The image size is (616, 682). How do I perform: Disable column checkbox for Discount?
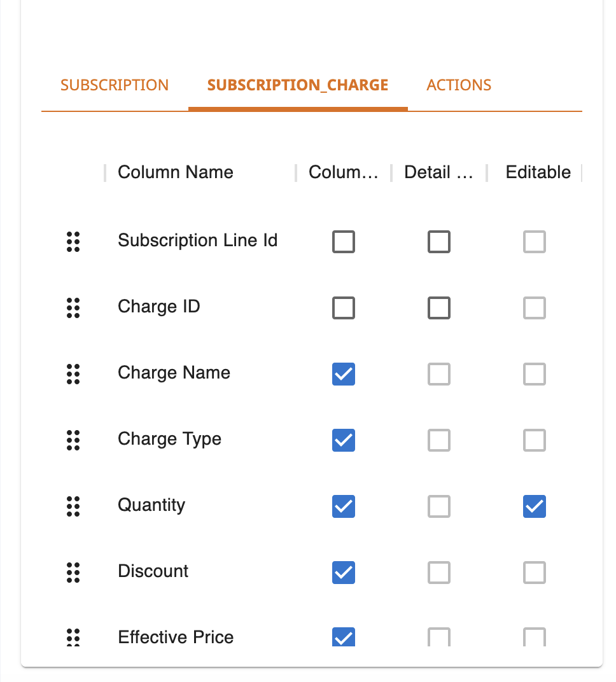point(344,573)
